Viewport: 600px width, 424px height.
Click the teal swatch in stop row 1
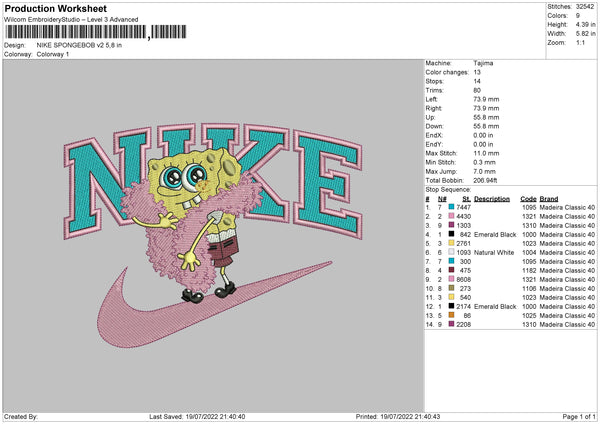[x=452, y=207]
